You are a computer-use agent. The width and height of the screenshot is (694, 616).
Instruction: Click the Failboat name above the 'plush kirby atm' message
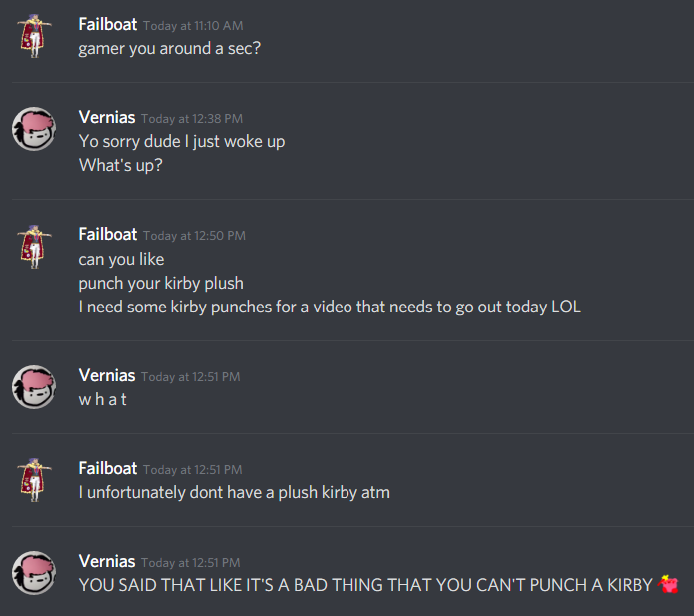108,468
